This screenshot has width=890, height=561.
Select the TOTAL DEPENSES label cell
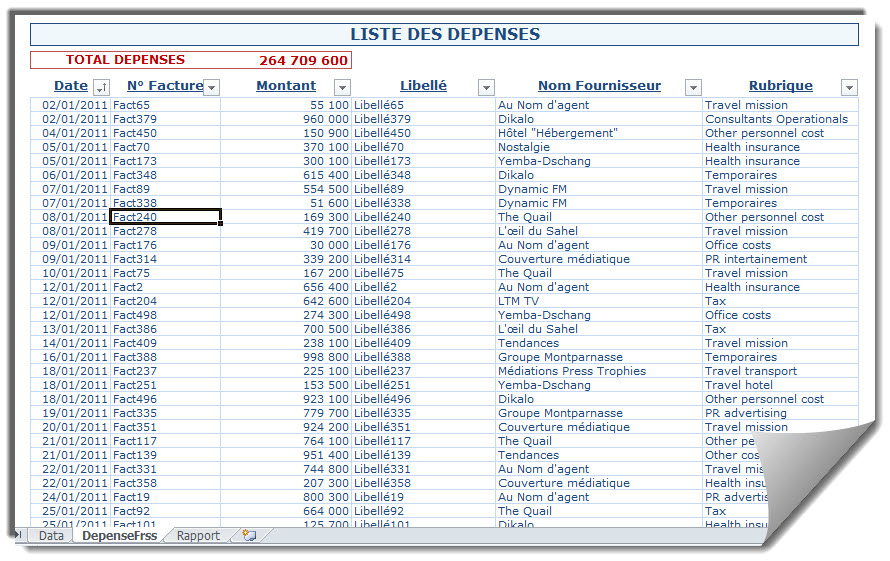point(125,60)
